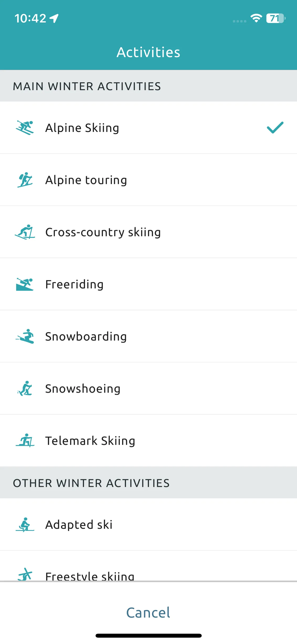
Task: Tap the Cancel button
Action: [x=148, y=613]
